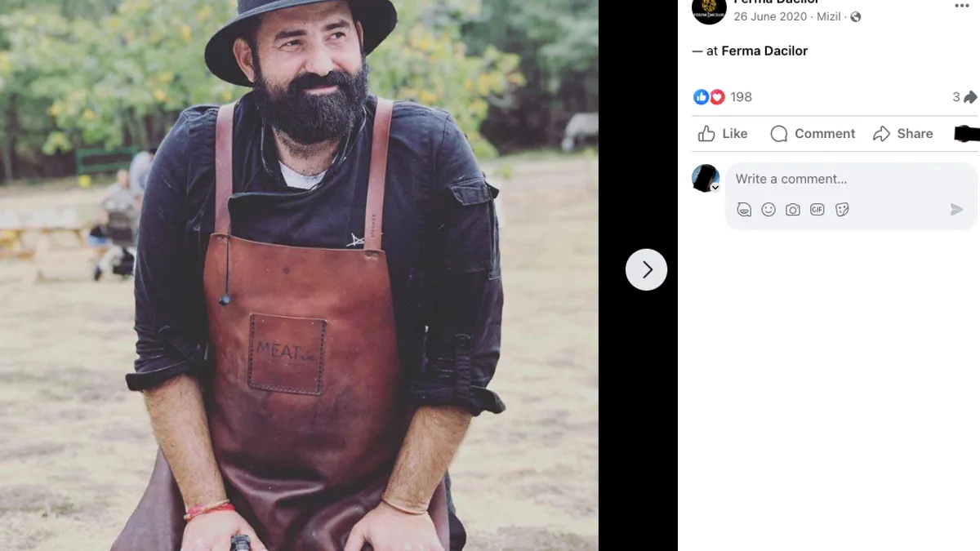
Task: Click the Ferma Dacilor page profile picture
Action: pyautogui.click(x=709, y=10)
